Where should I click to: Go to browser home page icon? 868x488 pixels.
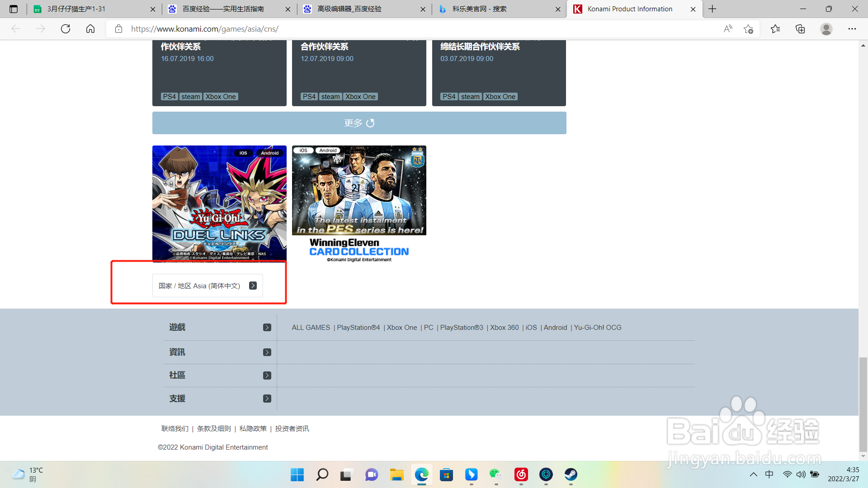(90, 29)
